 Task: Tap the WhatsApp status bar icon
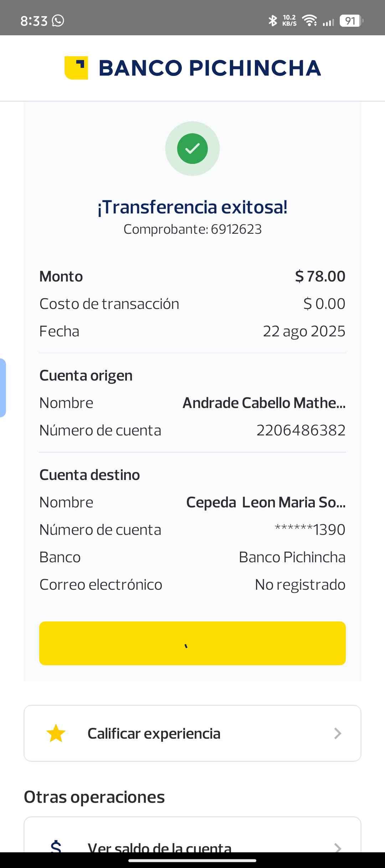pos(58,21)
